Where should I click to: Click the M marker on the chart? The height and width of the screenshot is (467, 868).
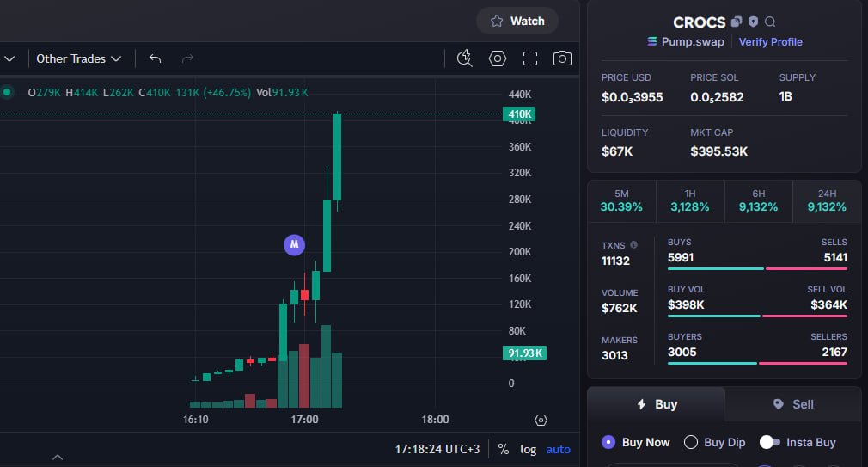(x=294, y=244)
